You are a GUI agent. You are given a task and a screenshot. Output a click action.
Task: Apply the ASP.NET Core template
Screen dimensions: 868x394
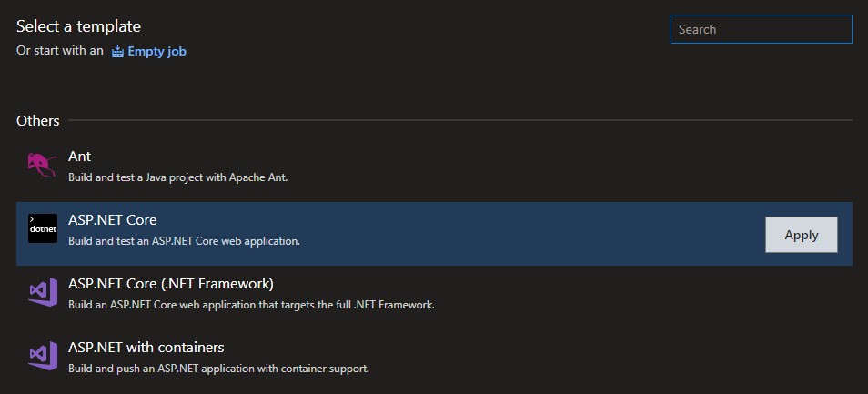pos(801,235)
